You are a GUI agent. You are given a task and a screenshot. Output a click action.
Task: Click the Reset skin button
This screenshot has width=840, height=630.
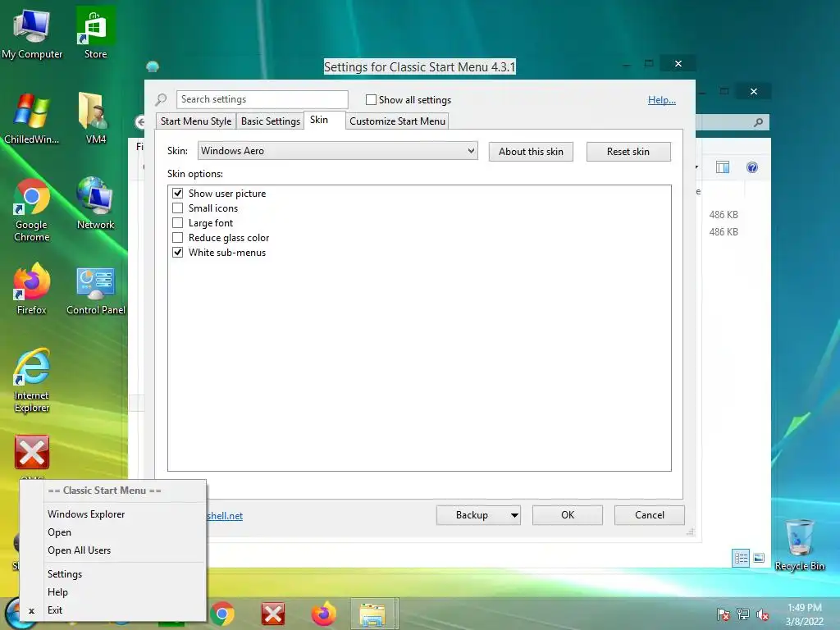[628, 152]
